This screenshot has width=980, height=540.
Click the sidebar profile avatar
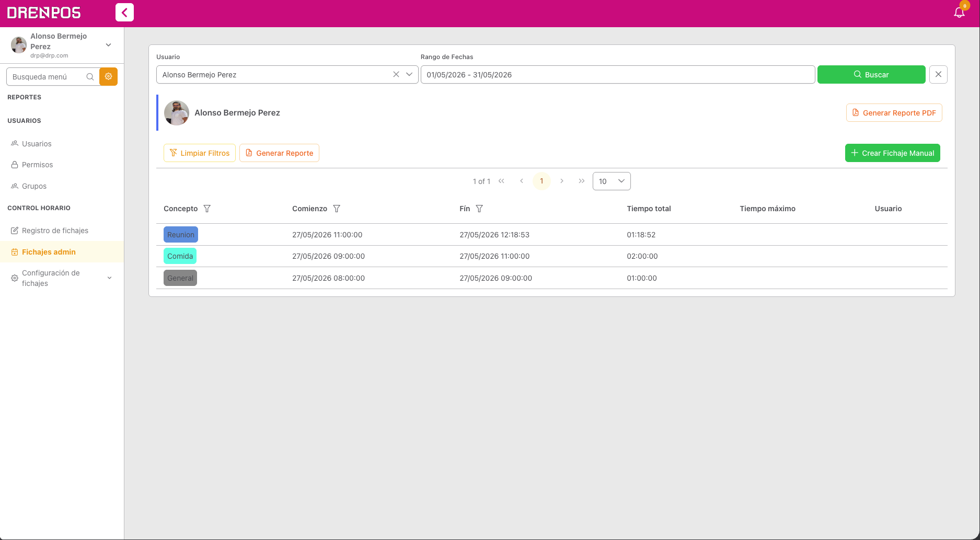pyautogui.click(x=19, y=45)
